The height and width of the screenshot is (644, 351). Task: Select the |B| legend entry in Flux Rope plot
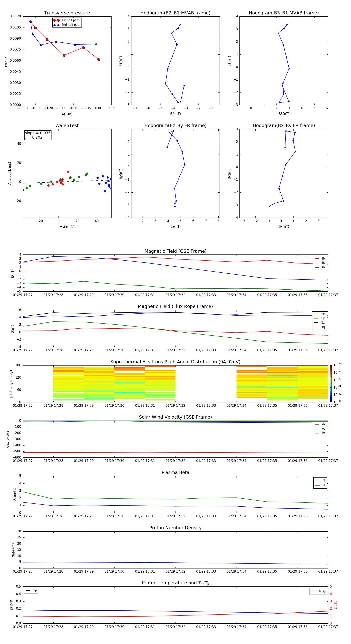[x=320, y=327]
